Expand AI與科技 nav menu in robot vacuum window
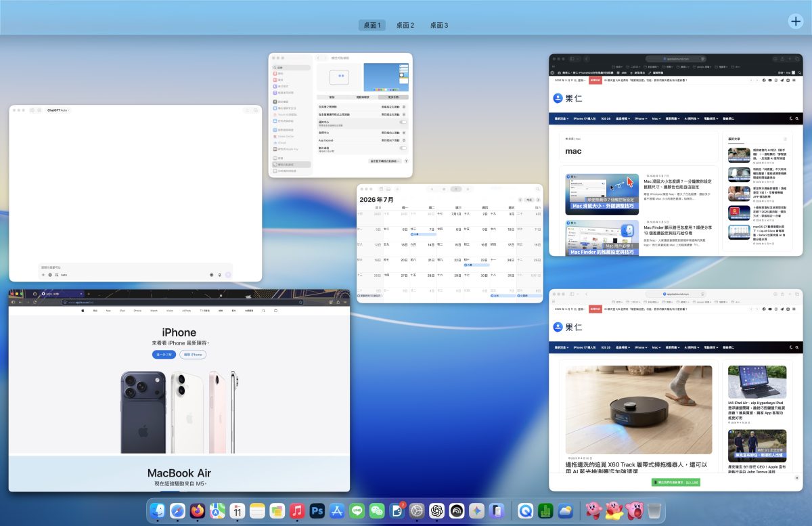Viewport: 812px width, 526px height. coord(692,347)
